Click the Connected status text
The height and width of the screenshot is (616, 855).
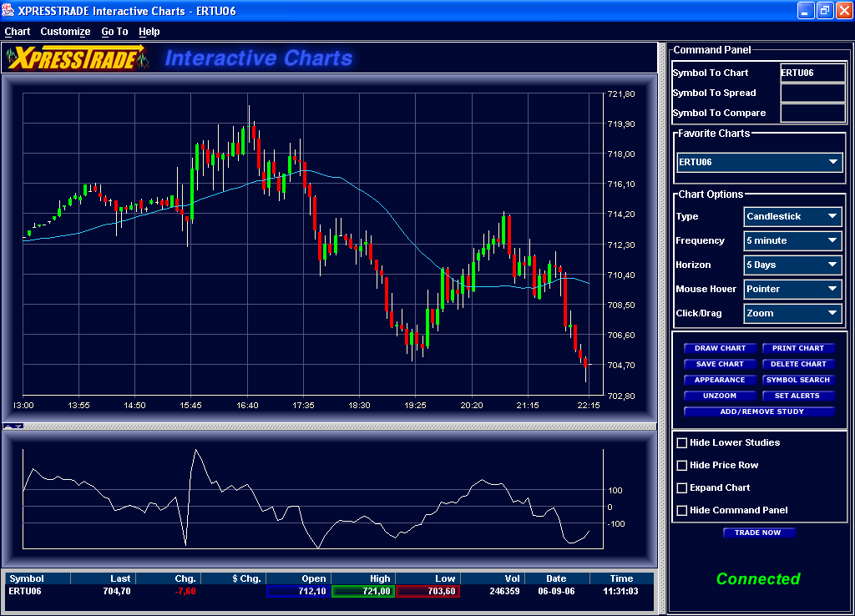(758, 579)
